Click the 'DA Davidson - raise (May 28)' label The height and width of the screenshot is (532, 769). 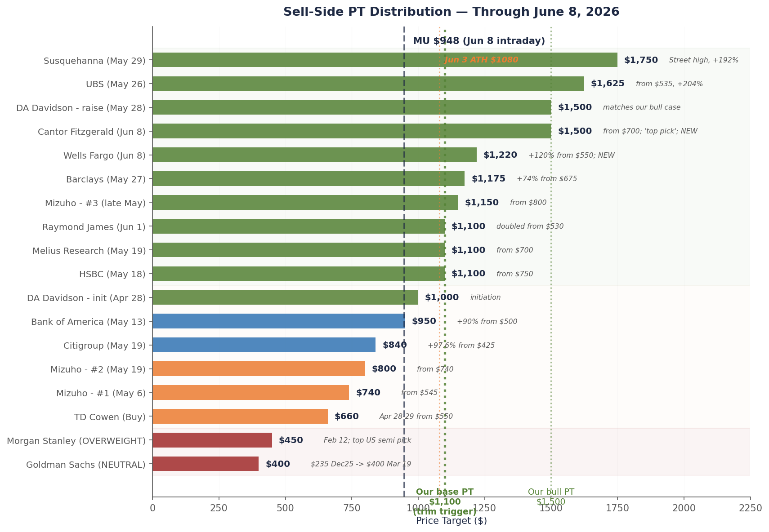(81, 108)
